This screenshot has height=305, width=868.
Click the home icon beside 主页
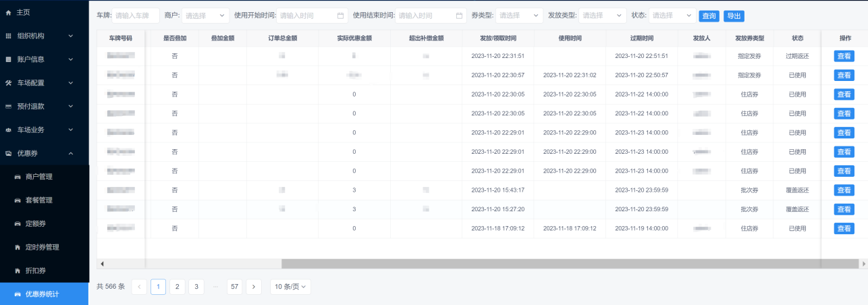[x=8, y=12]
